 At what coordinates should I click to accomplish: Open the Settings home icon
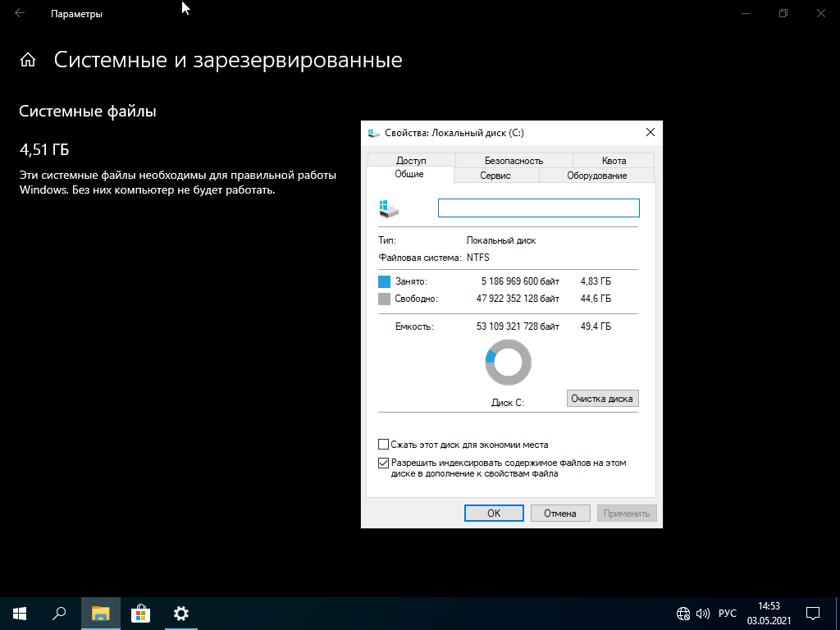pos(27,60)
